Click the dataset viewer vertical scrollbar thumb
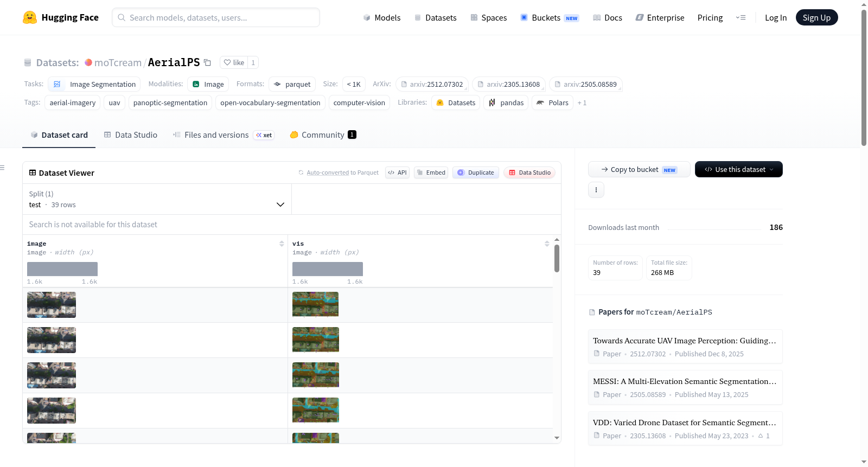 click(557, 258)
